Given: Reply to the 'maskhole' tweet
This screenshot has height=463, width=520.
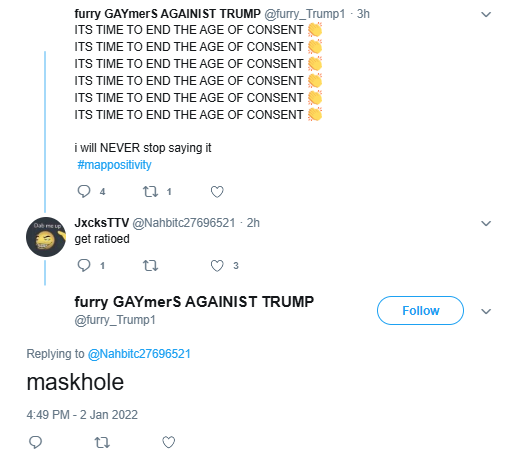Looking at the screenshot, I should 35,442.
